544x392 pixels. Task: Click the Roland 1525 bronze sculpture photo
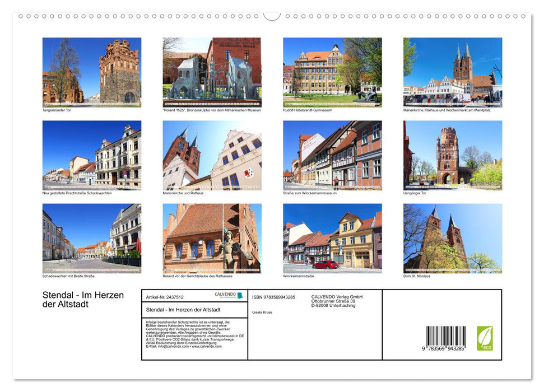pos(212,72)
